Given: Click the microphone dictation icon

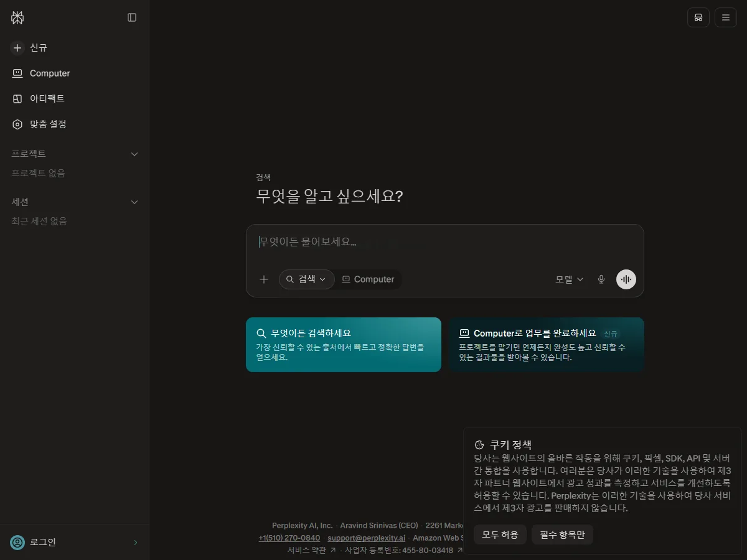Looking at the screenshot, I should click(601, 279).
